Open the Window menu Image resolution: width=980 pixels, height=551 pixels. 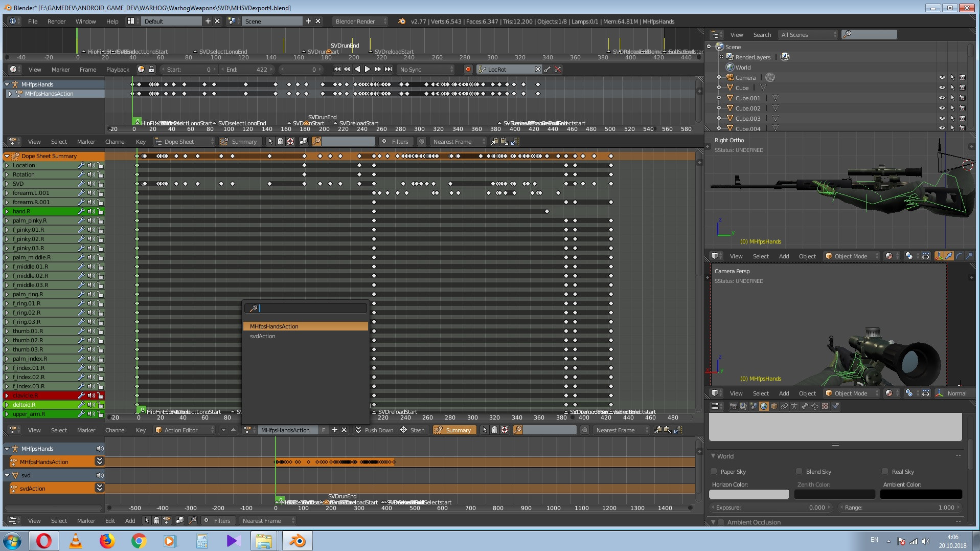click(x=85, y=21)
